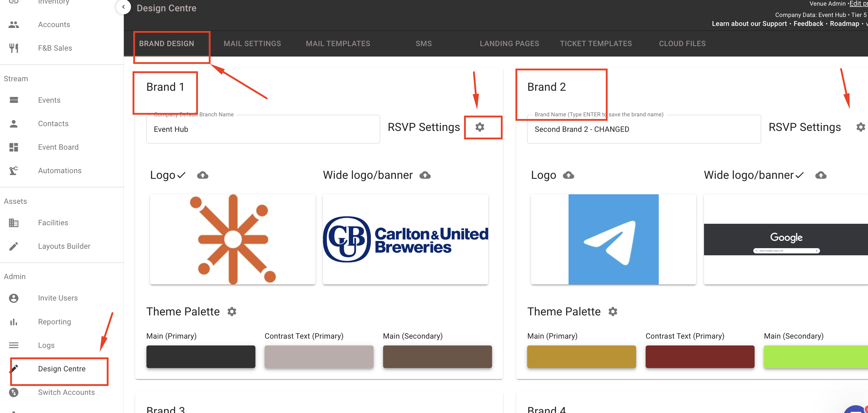Go to Cloud Files tab
Image resolution: width=868 pixels, height=413 pixels.
pyautogui.click(x=682, y=43)
